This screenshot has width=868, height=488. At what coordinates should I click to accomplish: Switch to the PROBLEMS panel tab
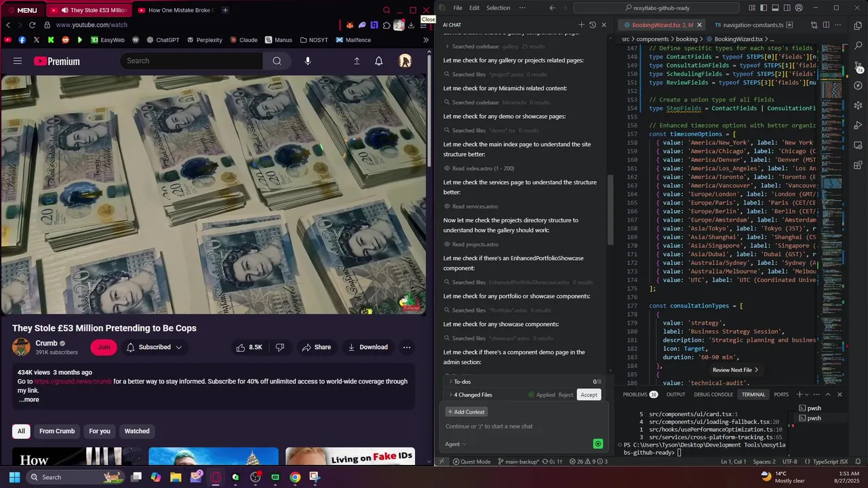coord(640,394)
